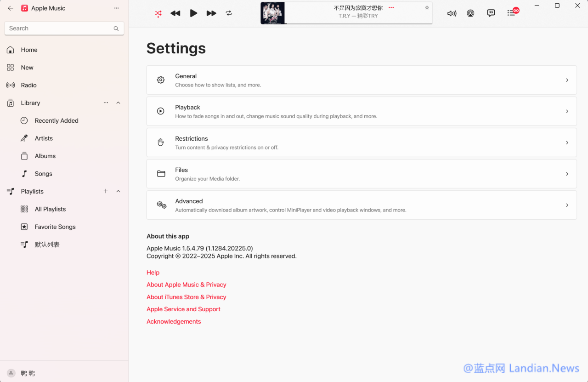Open Home in sidebar
Image resolution: width=588 pixels, height=382 pixels.
tap(64, 50)
